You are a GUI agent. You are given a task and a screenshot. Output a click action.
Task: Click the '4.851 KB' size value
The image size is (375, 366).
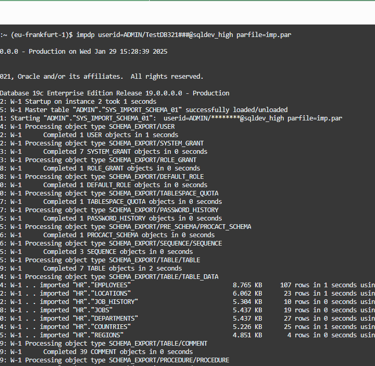click(x=247, y=335)
